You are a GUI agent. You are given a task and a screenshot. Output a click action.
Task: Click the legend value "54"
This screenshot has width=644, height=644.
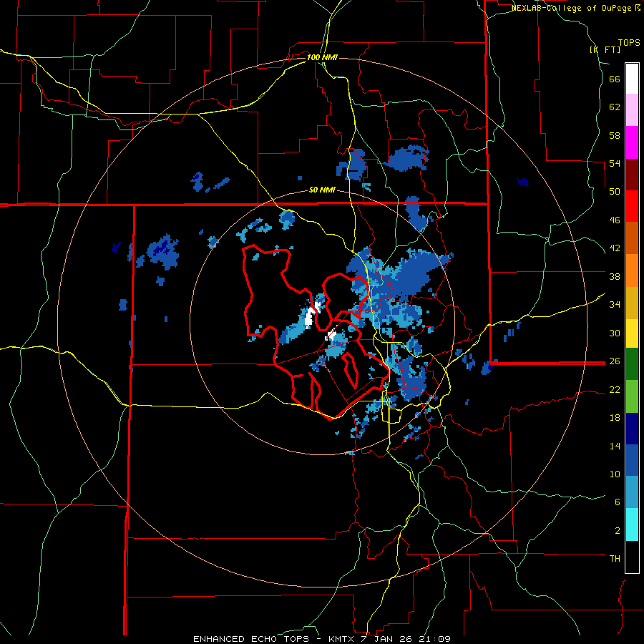coord(615,163)
